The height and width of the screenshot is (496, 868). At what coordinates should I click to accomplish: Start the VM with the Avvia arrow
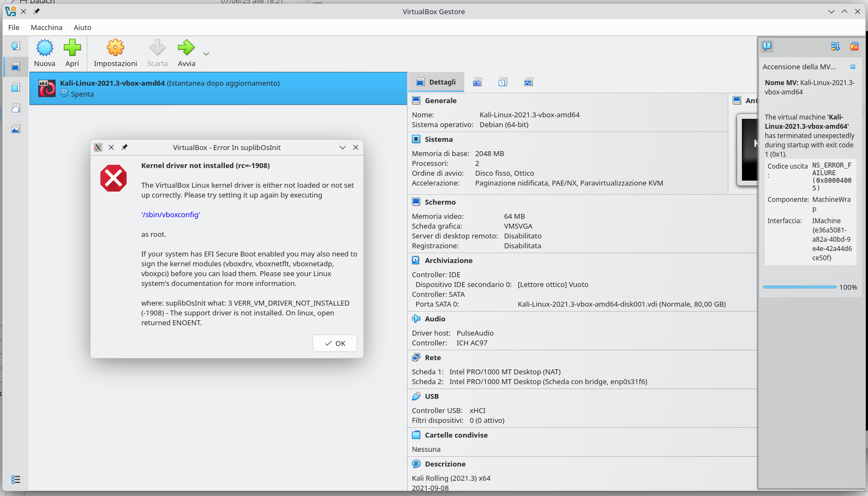186,49
